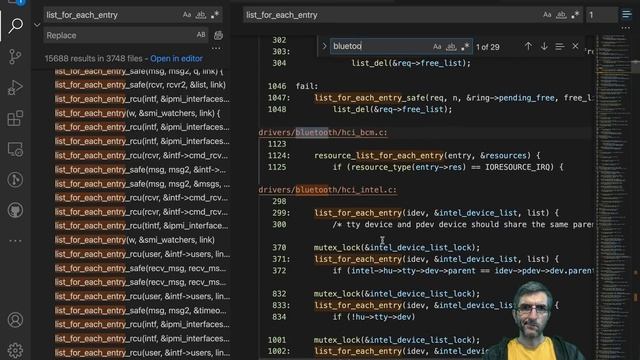
Task: Select sidebar result with rcvr, rcvr2, &list, link
Action: tap(140, 85)
